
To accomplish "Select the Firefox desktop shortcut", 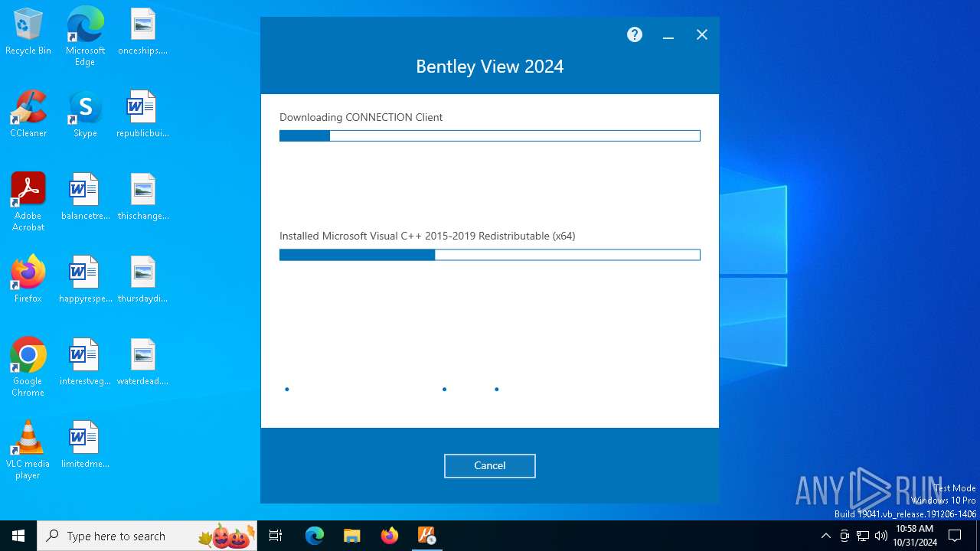I will [x=28, y=280].
